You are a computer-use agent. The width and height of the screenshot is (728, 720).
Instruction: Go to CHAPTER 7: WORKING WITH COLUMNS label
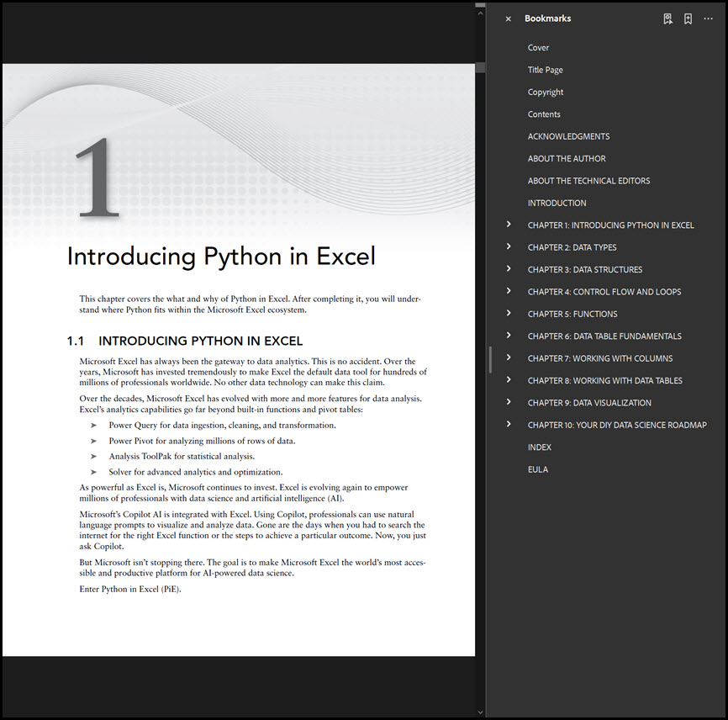[x=600, y=358]
